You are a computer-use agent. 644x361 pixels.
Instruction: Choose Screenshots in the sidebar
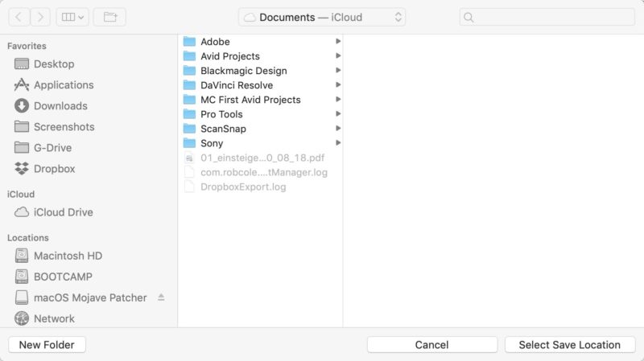coord(64,127)
